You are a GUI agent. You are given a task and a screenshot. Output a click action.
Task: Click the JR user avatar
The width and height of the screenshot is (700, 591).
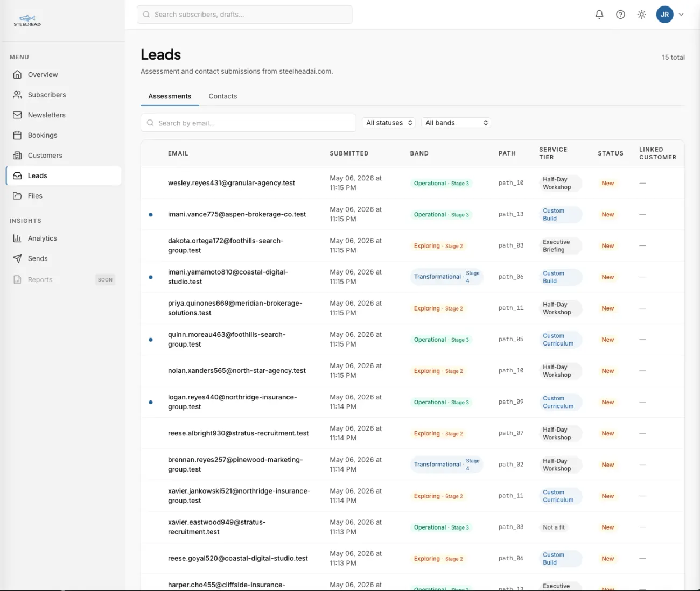pyautogui.click(x=665, y=15)
